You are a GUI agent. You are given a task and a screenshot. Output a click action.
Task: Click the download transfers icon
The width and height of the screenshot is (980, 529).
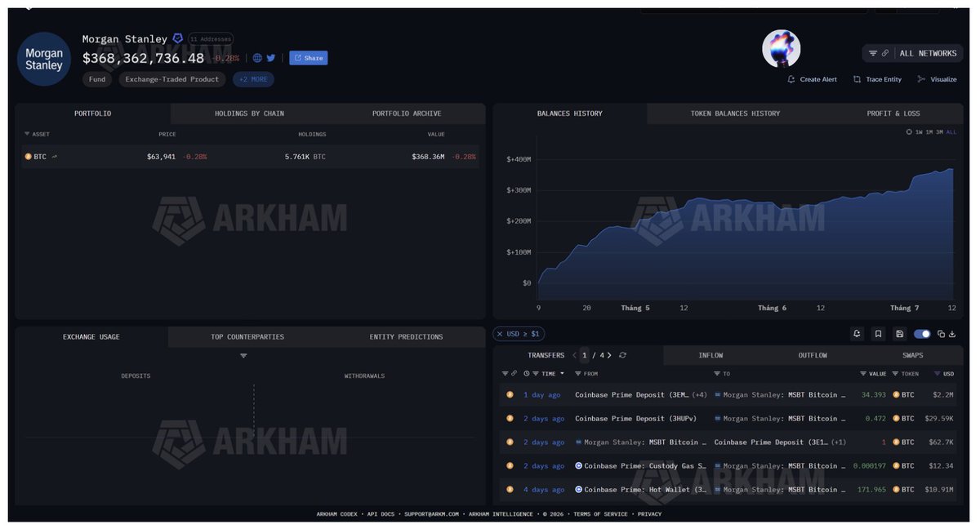point(952,334)
